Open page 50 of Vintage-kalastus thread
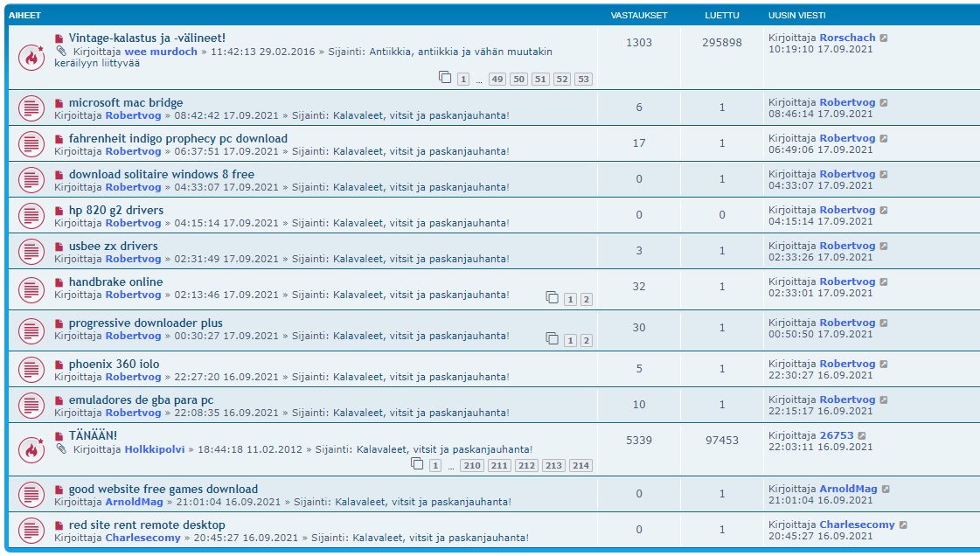This screenshot has width=980, height=556. [519, 80]
